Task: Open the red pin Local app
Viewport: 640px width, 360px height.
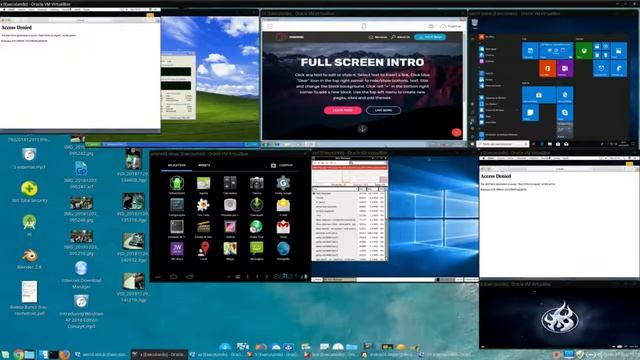Action: coord(204,248)
